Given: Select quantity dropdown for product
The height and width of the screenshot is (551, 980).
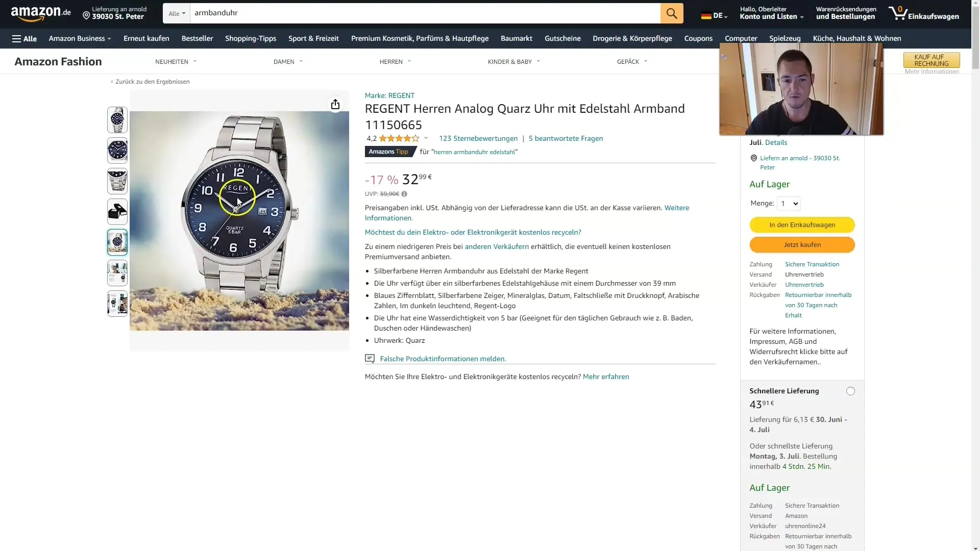Looking at the screenshot, I should [788, 203].
